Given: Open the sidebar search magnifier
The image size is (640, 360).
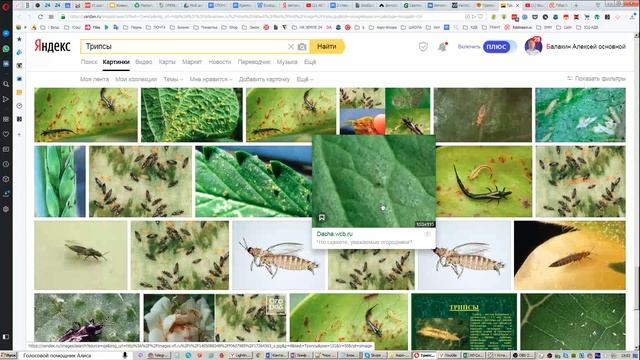Looking at the screenshot, I should pos(6,84).
